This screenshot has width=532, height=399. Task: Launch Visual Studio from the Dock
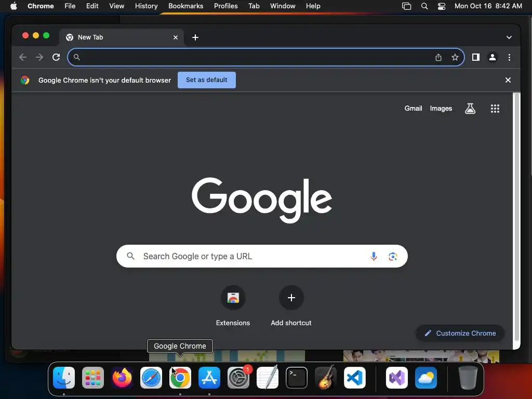point(397,378)
